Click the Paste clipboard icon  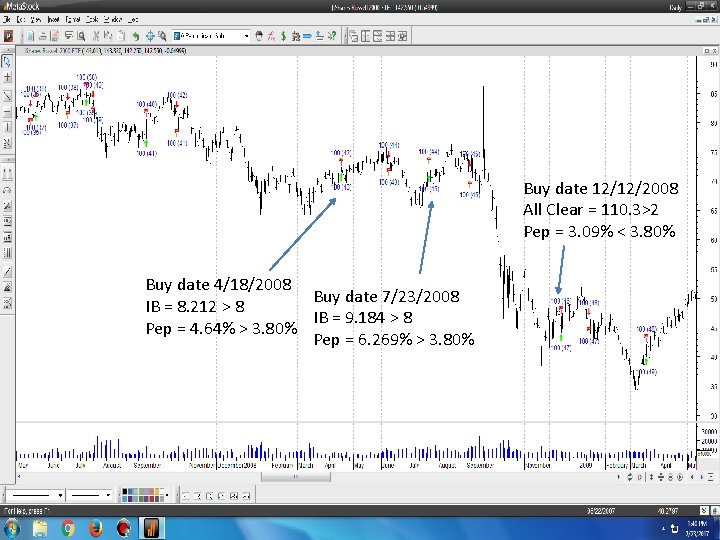click(x=121, y=36)
